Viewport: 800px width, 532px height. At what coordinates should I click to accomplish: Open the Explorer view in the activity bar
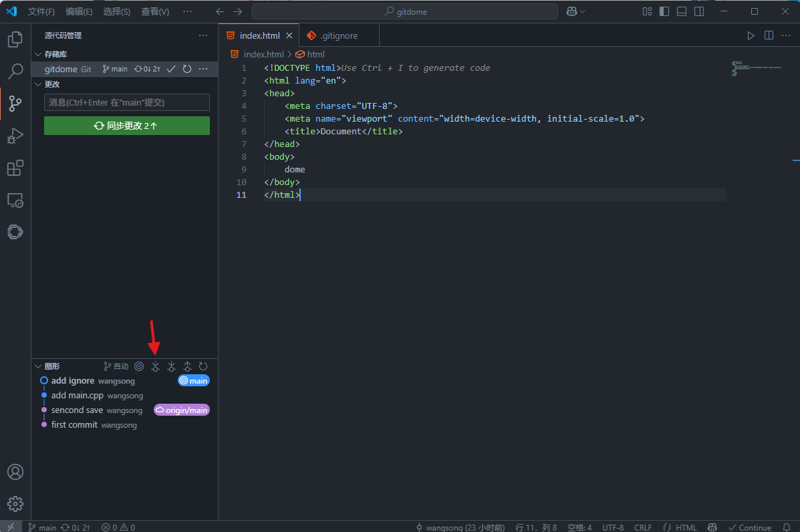tap(15, 39)
